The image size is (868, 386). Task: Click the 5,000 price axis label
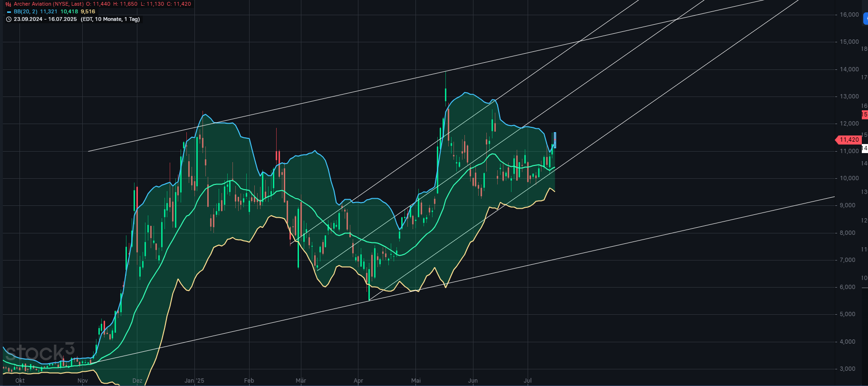pos(848,314)
